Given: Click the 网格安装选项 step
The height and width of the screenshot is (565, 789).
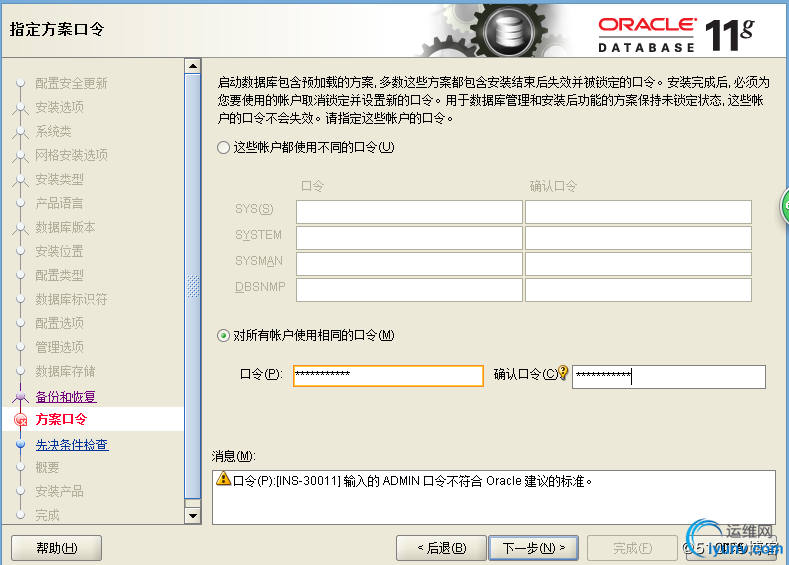Looking at the screenshot, I should (71, 155).
